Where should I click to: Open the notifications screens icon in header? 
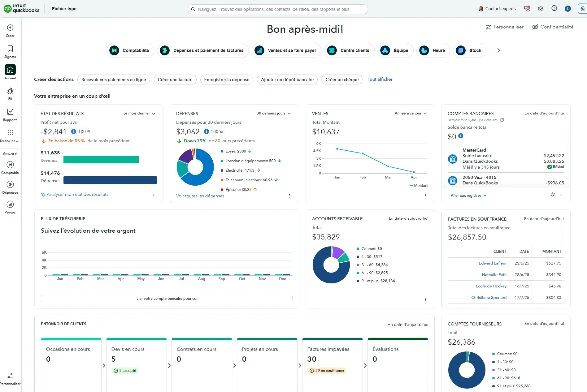click(x=527, y=9)
